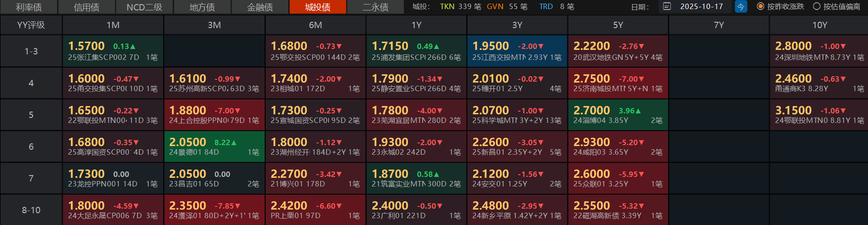Click the GVN 55 笔 count
The height and width of the screenshot is (225, 868).
[507, 6]
